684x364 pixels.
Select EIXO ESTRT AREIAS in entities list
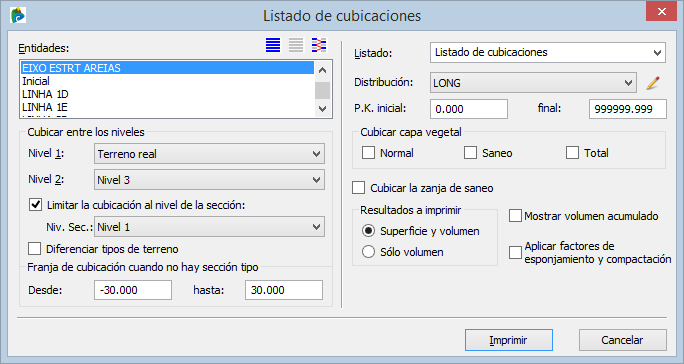click(168, 68)
